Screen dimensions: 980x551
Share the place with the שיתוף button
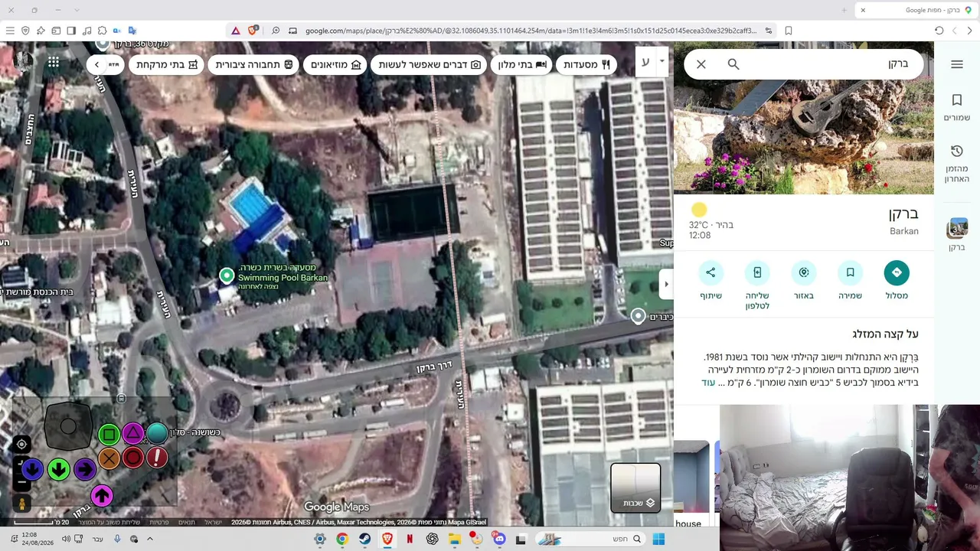(710, 281)
